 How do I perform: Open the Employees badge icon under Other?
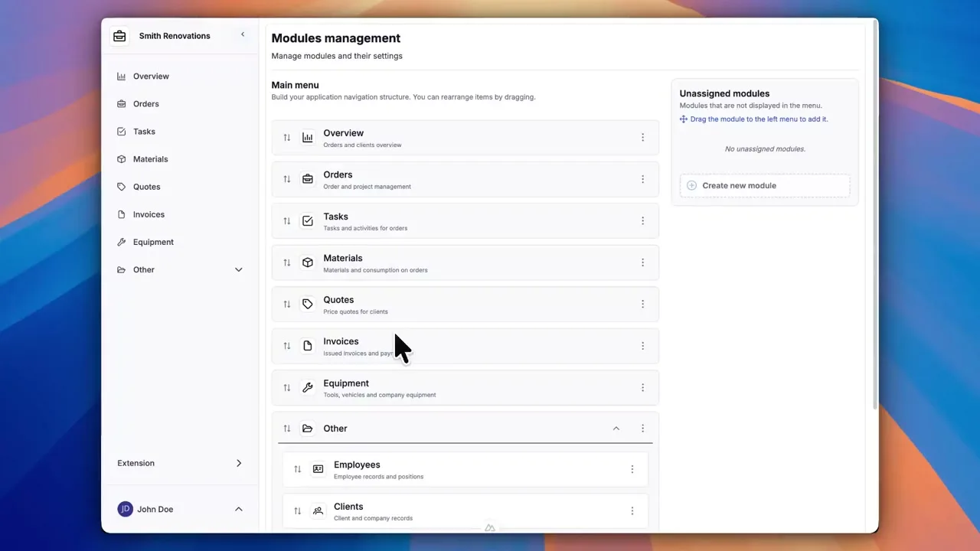[x=318, y=468]
